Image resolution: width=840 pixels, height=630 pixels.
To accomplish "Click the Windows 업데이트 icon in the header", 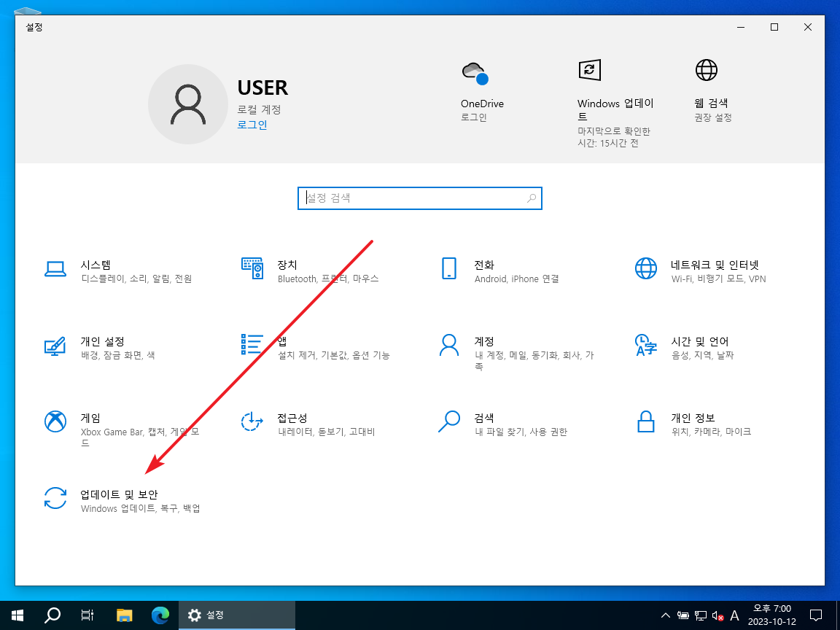I will click(x=590, y=70).
